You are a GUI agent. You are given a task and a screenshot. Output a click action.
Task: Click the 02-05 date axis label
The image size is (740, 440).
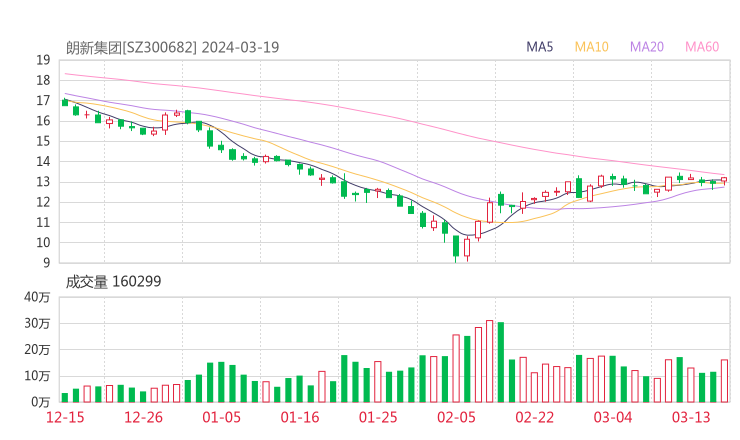click(x=456, y=417)
